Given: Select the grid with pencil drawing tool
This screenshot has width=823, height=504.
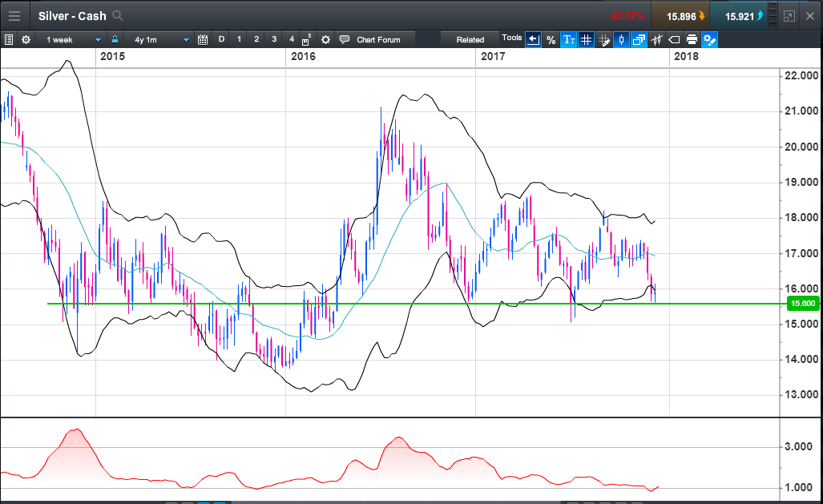Looking at the screenshot, I should 604,39.
